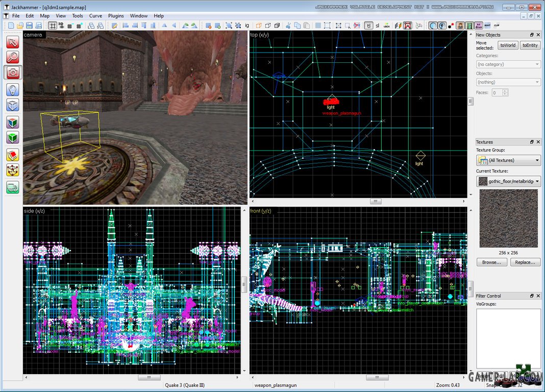
Task: Apply current texture with green cube tool
Action: tap(13, 138)
